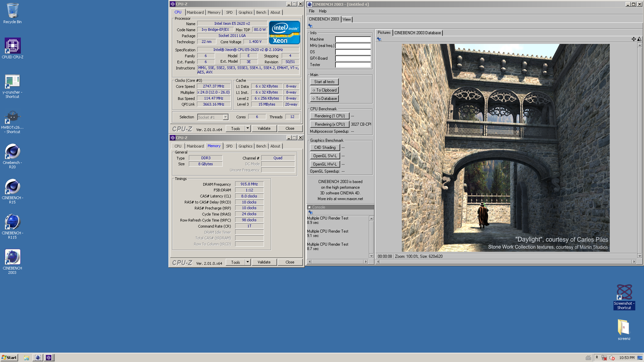
Task: Click the volume muted tray icon
Action: [x=612, y=358]
